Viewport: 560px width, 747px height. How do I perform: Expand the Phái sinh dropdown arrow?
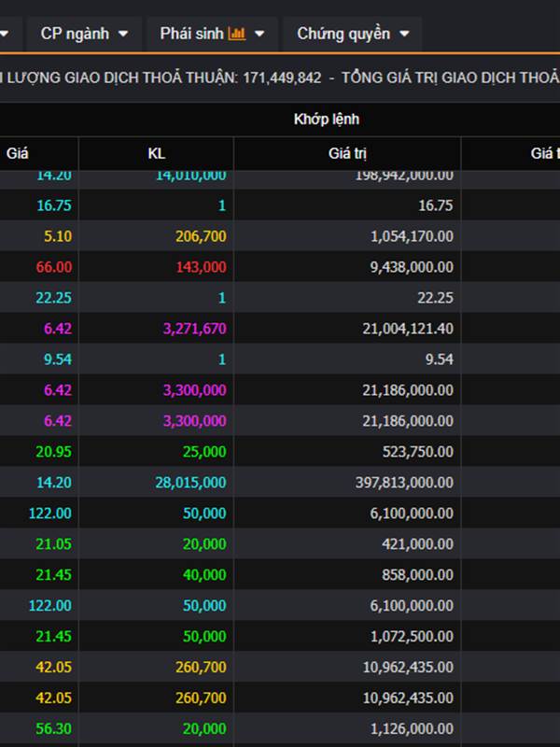pyautogui.click(x=259, y=34)
